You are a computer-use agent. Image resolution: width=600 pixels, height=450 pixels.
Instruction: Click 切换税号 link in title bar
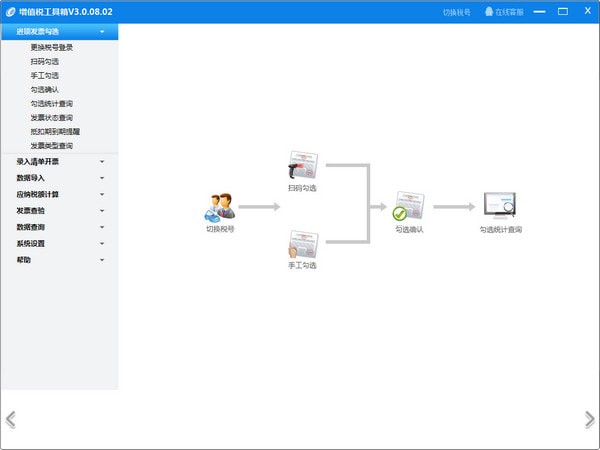[457, 12]
